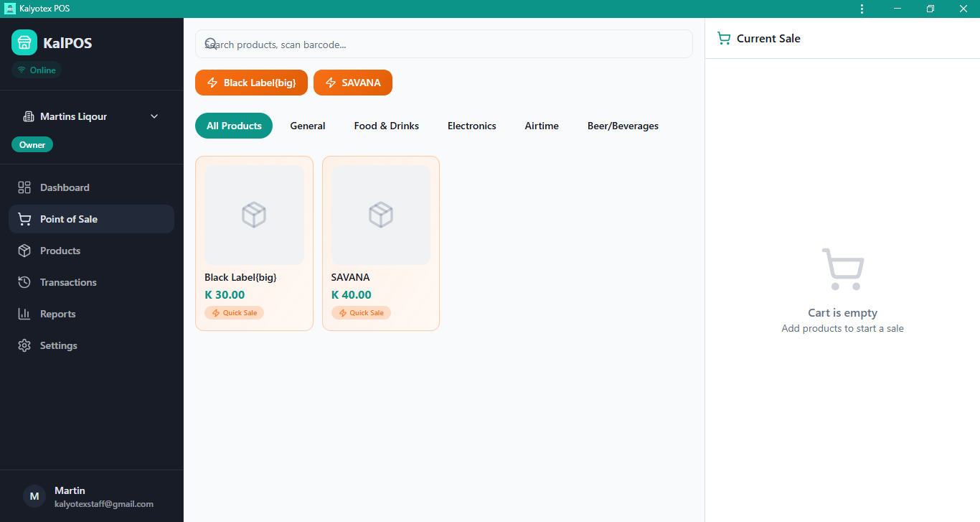This screenshot has width=980, height=522.
Task: Open Martin's user profile at bottom
Action: click(91, 496)
